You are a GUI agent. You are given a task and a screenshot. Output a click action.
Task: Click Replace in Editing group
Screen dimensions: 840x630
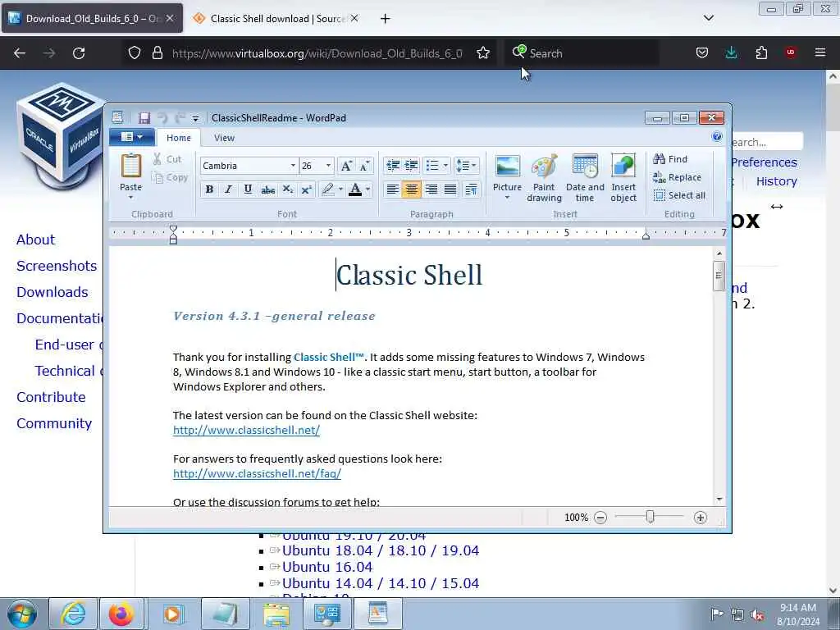click(x=677, y=177)
